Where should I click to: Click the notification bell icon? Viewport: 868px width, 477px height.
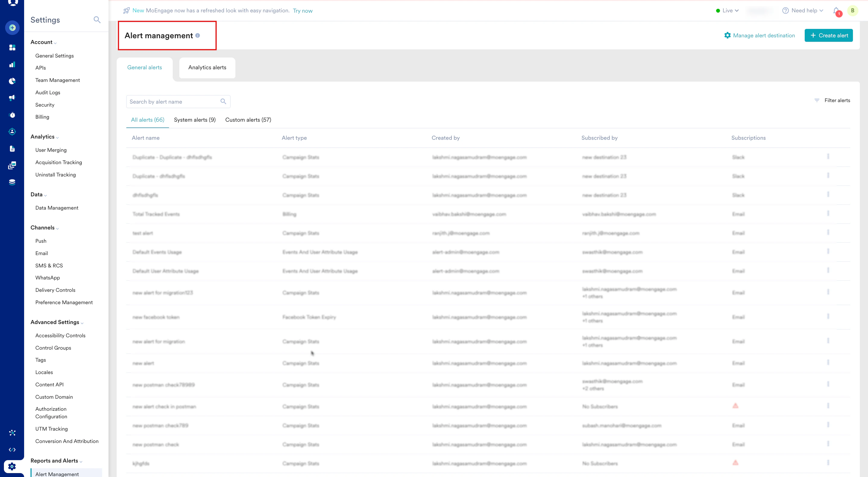pos(836,11)
